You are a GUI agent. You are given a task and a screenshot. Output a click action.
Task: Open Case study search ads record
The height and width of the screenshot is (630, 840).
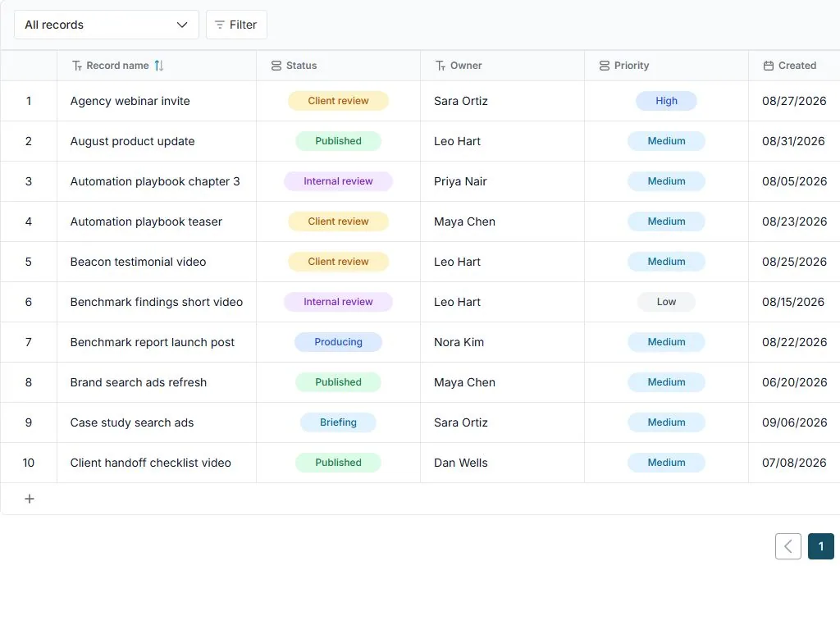pyautogui.click(x=132, y=422)
